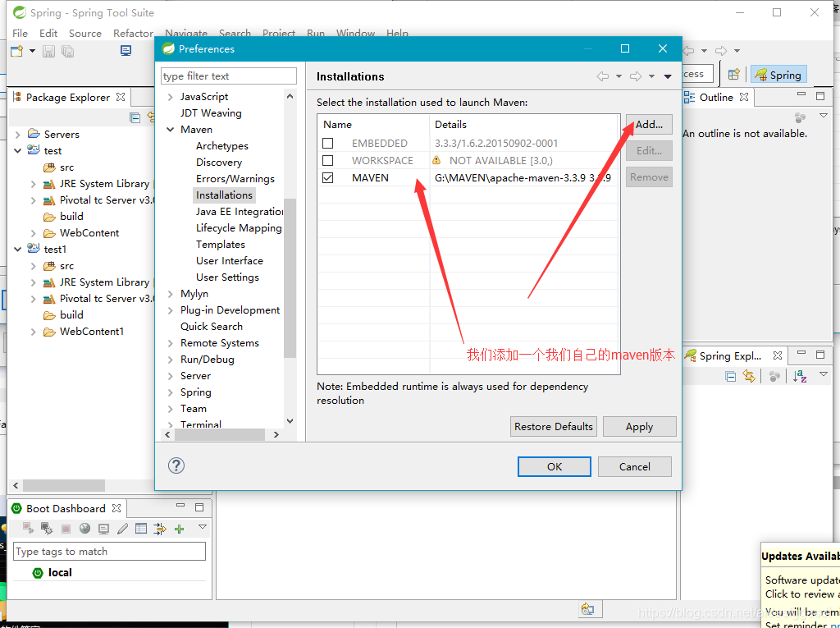Viewport: 840px width, 628px height.
Task: Click the Cancel button in Preferences
Action: (x=634, y=466)
